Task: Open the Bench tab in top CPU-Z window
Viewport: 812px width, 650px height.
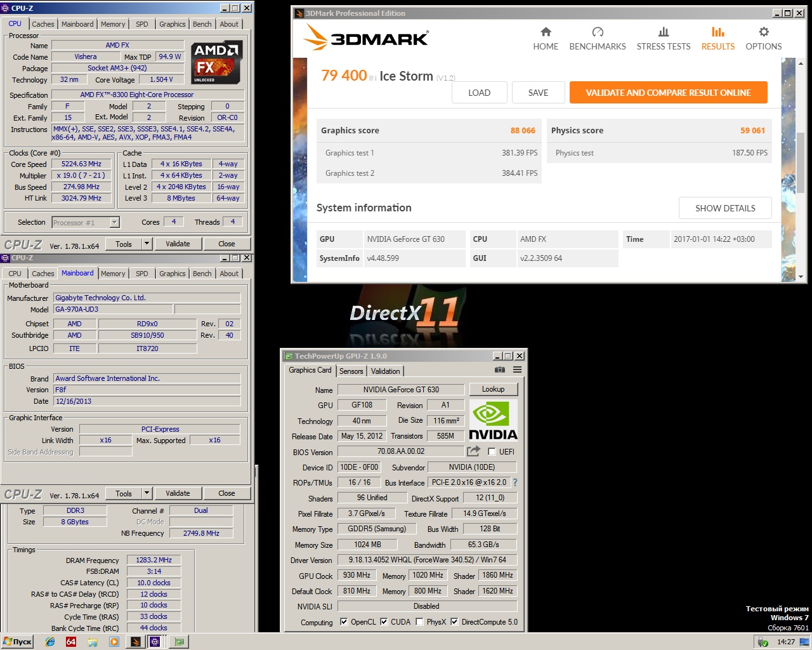Action: (x=202, y=24)
